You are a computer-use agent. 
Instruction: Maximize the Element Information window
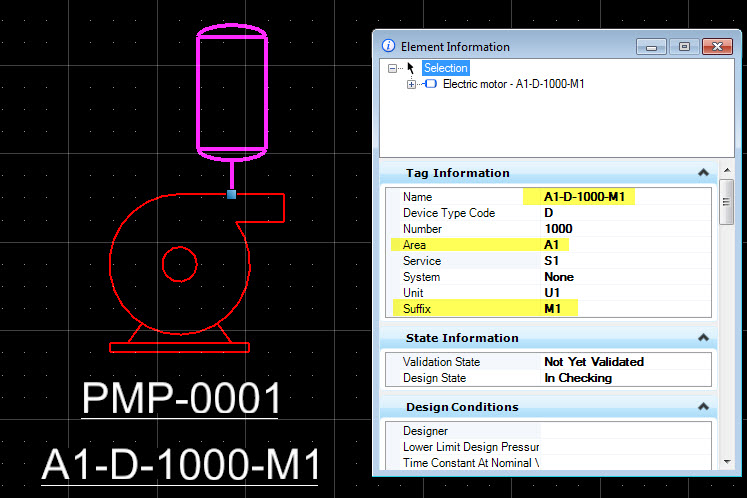(x=684, y=46)
